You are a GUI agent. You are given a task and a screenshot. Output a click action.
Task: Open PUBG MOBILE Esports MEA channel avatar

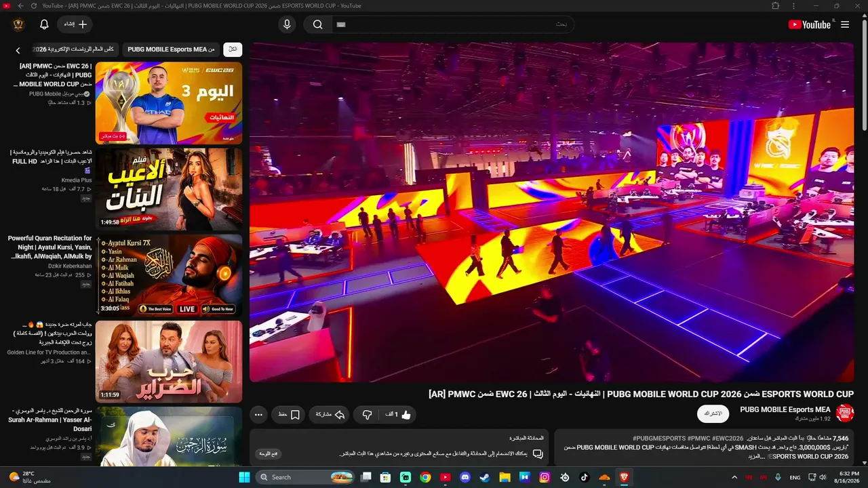pos(844,413)
